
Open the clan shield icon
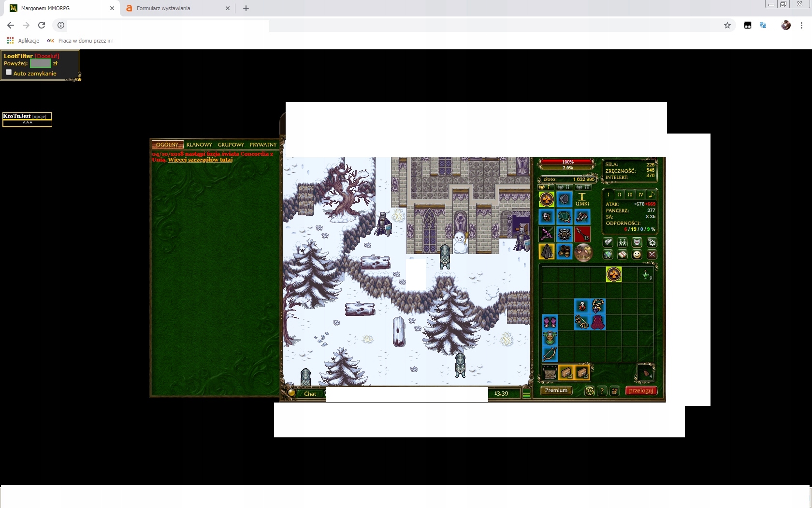point(637,242)
